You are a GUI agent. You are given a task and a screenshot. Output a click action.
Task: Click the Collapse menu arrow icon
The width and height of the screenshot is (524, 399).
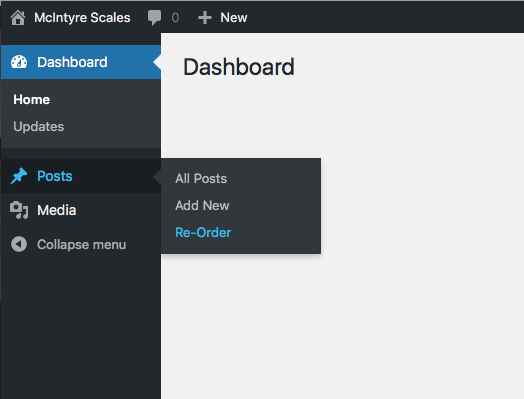19,244
